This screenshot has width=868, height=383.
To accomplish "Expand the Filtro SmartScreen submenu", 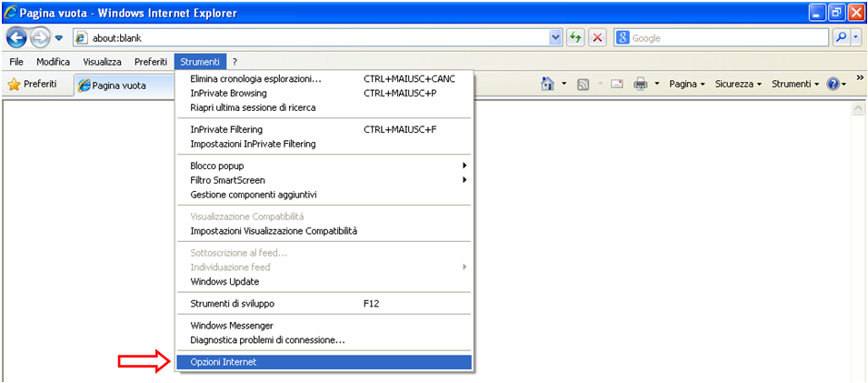I will [x=324, y=180].
